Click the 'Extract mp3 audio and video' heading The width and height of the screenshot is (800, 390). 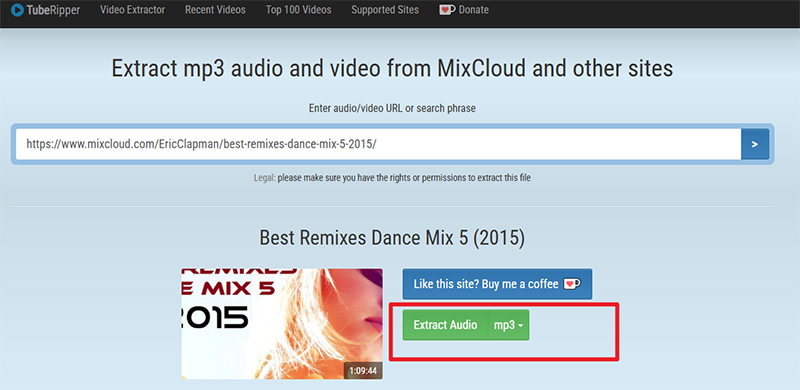click(392, 68)
